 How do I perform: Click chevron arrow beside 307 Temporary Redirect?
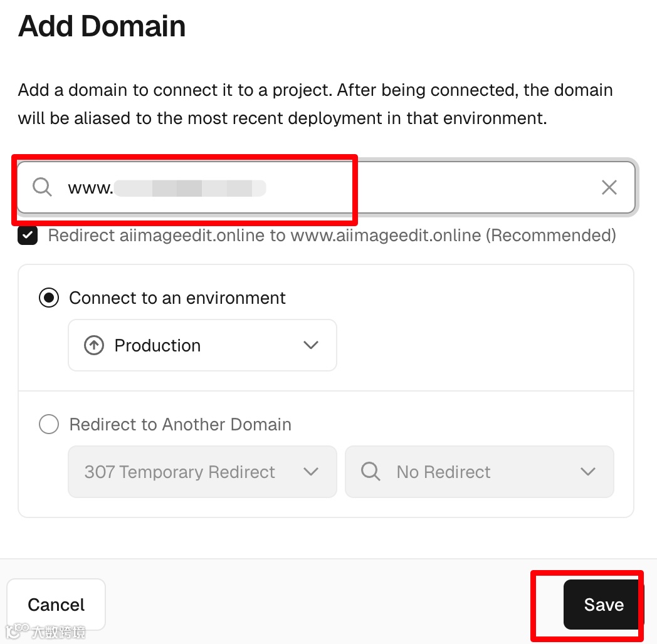pyautogui.click(x=311, y=472)
